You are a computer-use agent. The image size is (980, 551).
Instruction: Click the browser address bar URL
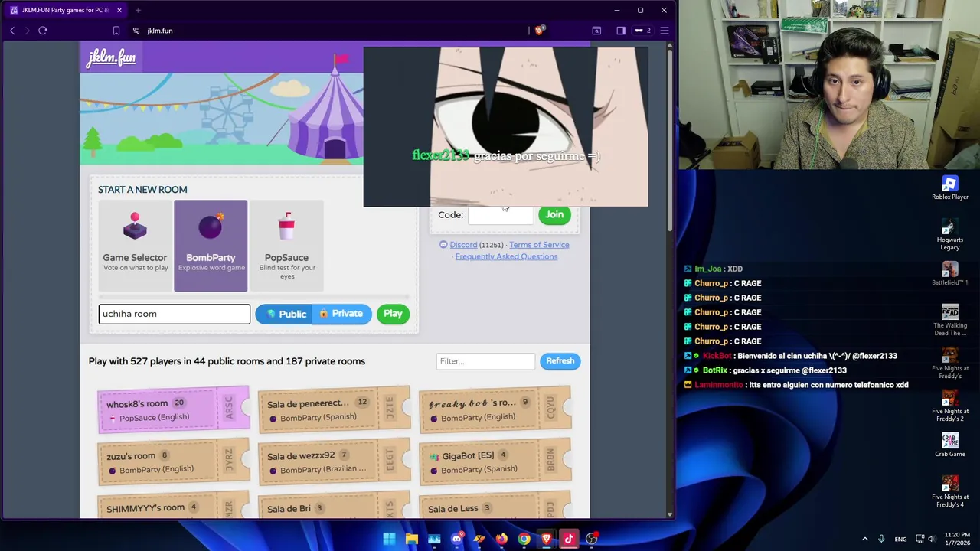[160, 31]
